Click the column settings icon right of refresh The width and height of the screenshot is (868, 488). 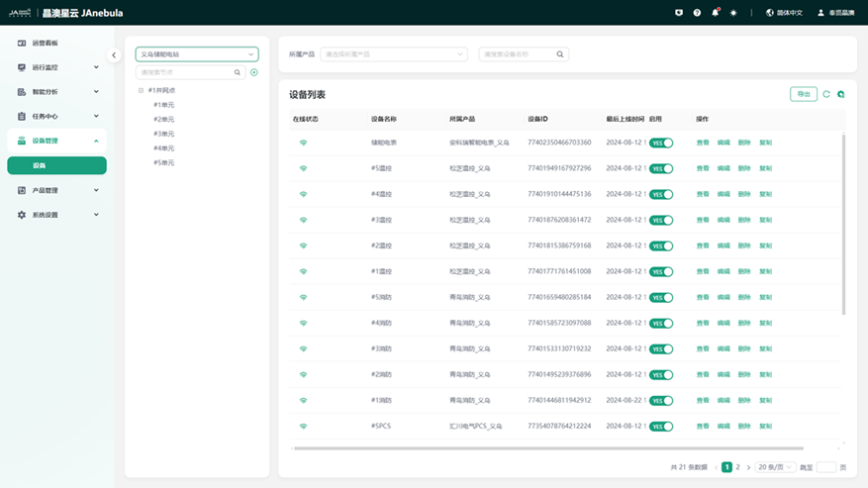[x=840, y=94]
